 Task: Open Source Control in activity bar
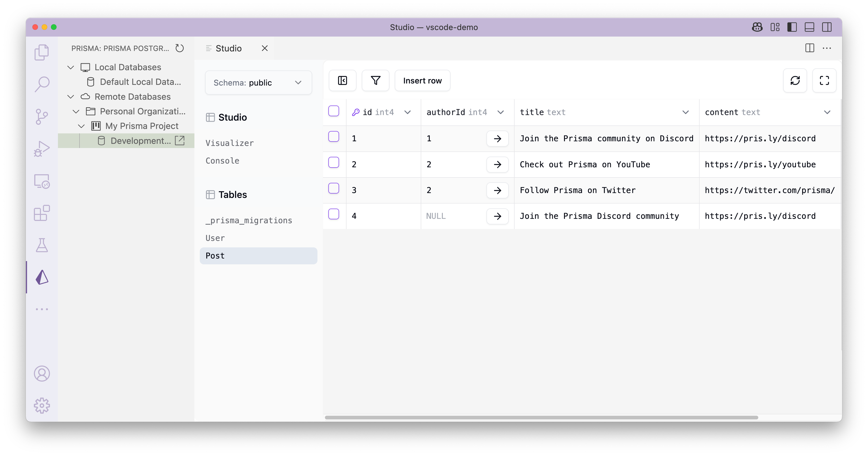click(x=42, y=117)
